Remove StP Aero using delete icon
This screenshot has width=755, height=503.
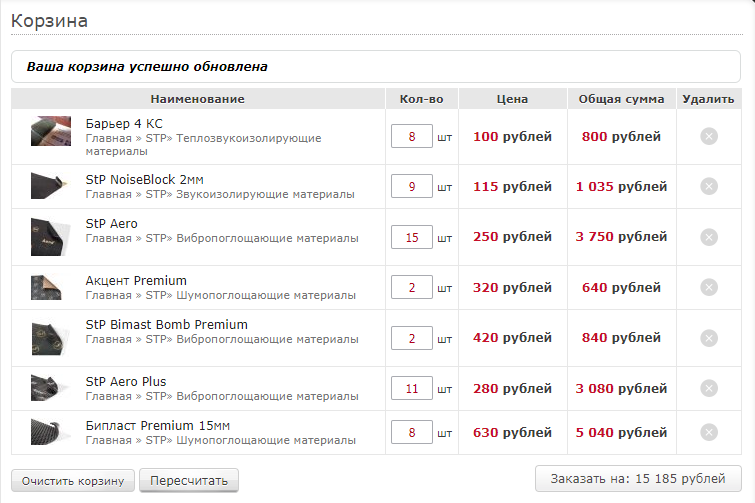(x=709, y=237)
